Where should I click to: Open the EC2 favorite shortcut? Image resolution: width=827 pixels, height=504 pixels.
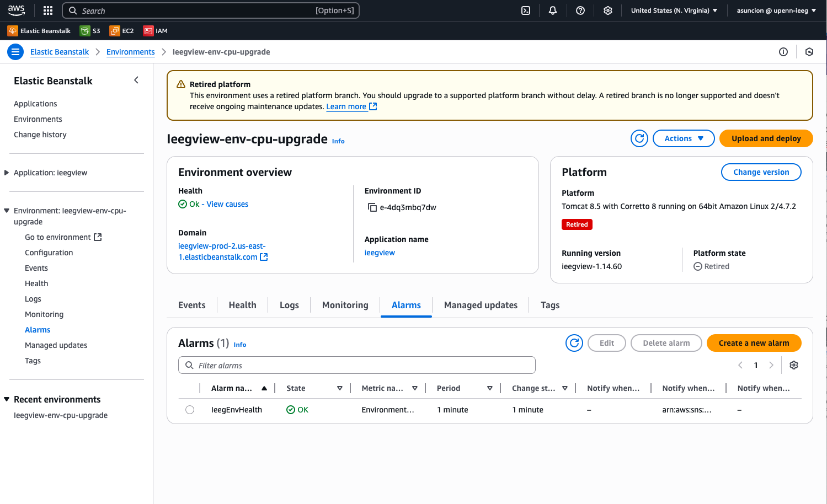(x=122, y=31)
